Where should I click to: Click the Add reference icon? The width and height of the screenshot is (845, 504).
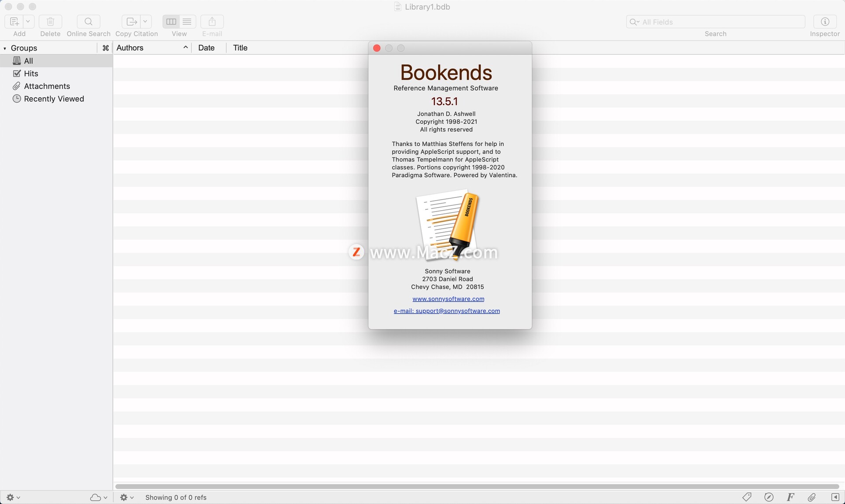point(14,22)
